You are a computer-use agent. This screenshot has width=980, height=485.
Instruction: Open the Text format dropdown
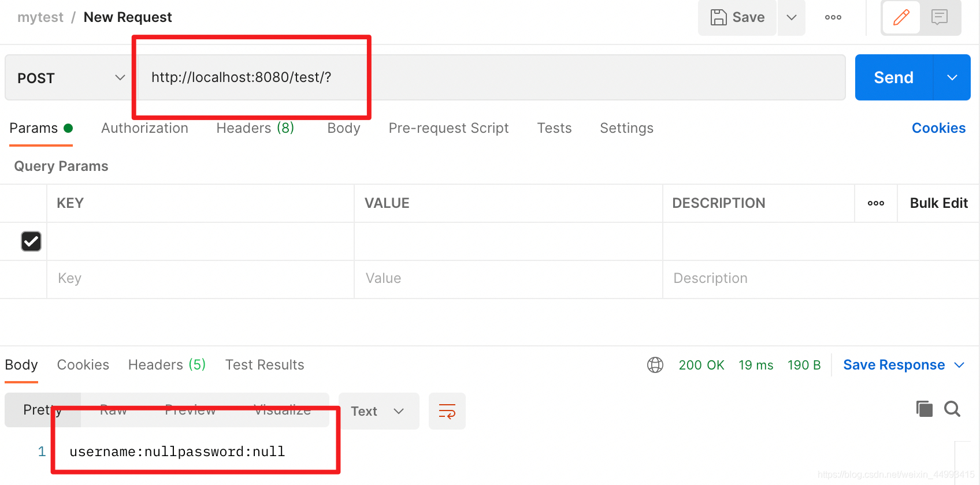click(x=378, y=411)
